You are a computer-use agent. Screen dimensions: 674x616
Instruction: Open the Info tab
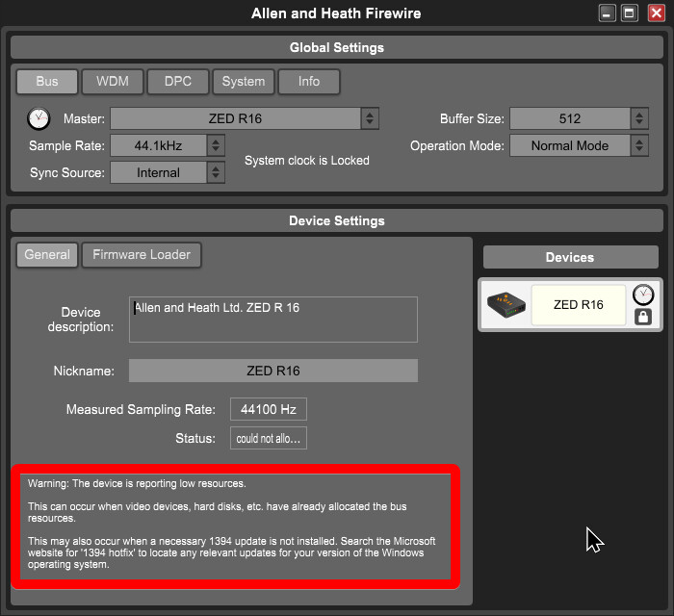309,82
